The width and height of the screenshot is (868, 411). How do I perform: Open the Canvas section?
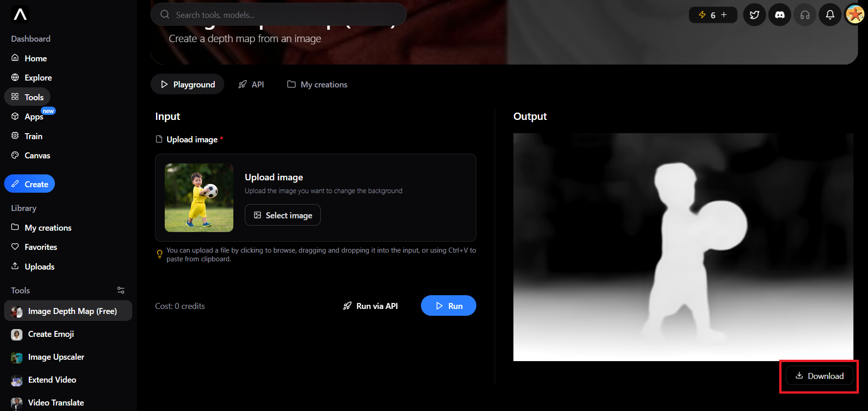31,156
